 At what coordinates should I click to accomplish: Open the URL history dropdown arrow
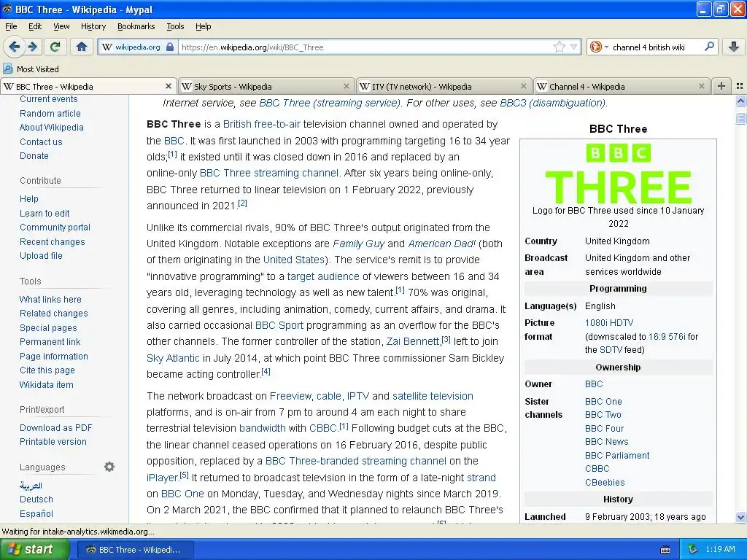tap(573, 47)
